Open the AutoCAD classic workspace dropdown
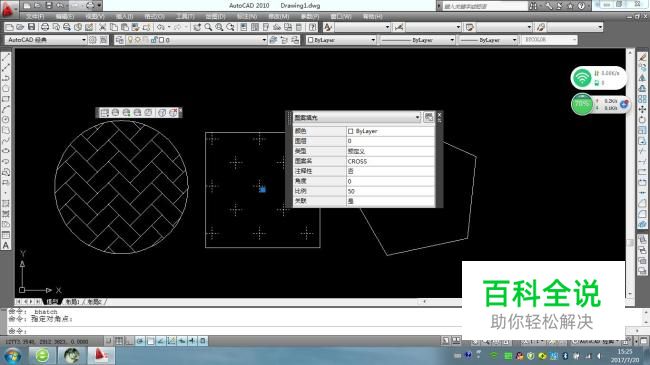The width and height of the screenshot is (650, 365). pyautogui.click(x=46, y=40)
